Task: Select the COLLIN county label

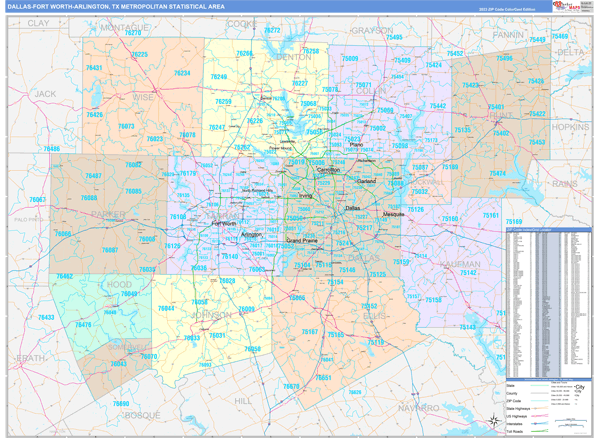Action: pos(371,91)
